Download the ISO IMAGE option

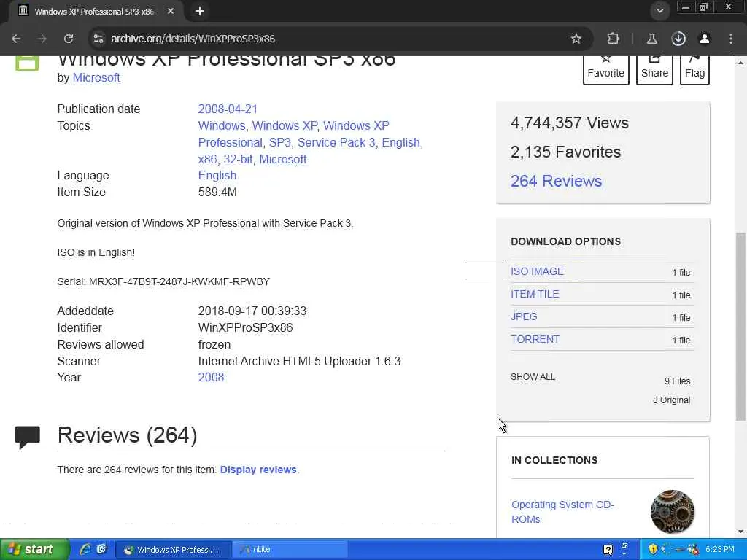537,271
